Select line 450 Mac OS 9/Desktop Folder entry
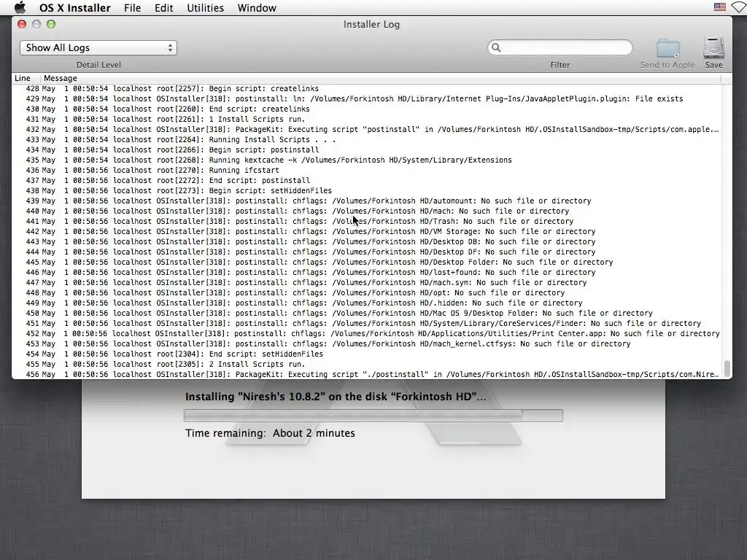 tap(367, 314)
